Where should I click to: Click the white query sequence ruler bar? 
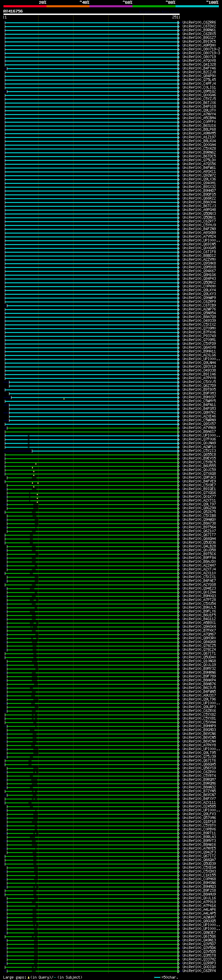pos(92,14)
